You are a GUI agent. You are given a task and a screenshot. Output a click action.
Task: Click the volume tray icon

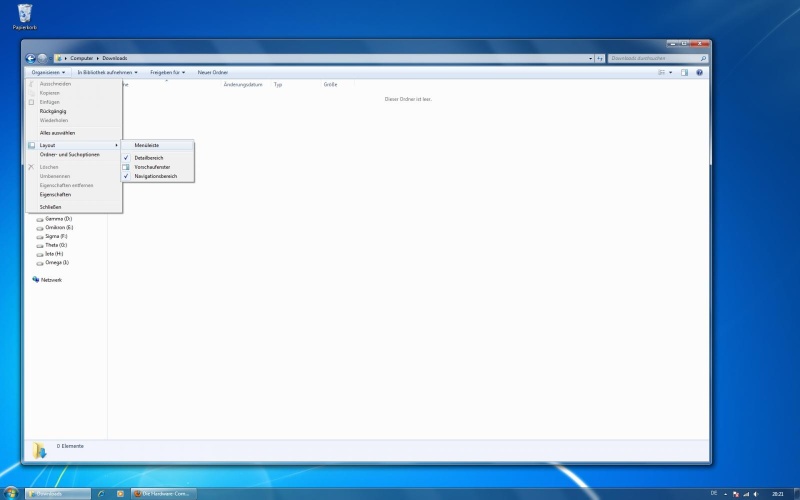(x=756, y=494)
